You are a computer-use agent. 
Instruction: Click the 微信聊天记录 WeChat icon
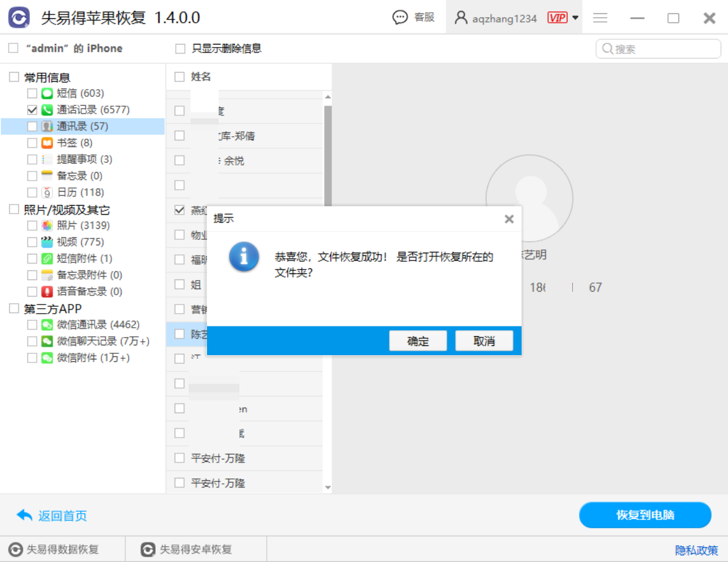tap(46, 341)
